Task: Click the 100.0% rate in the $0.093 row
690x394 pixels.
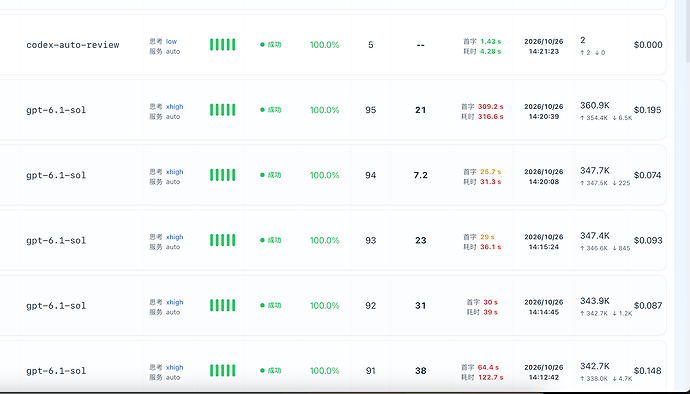Action: tap(324, 240)
